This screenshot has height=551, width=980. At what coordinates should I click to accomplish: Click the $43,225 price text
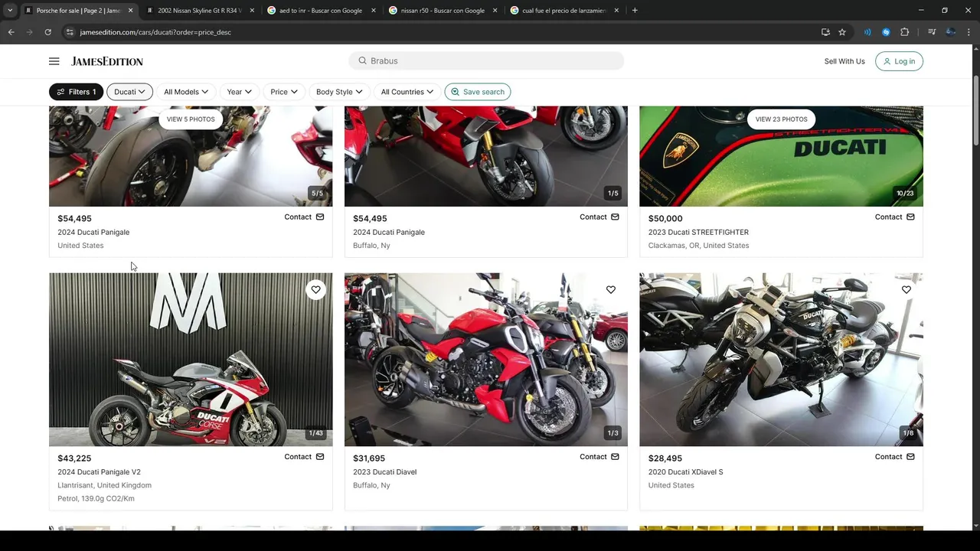coord(74,458)
